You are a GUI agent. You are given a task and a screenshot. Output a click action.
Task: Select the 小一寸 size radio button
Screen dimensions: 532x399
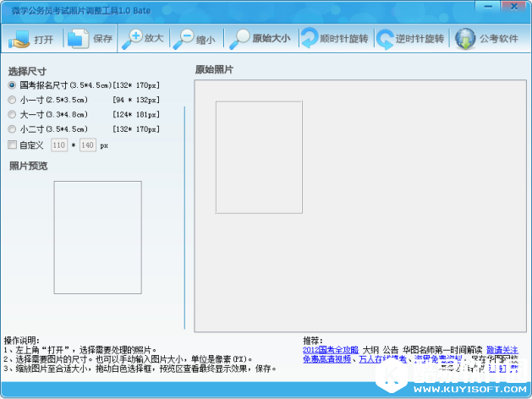pyautogui.click(x=12, y=100)
